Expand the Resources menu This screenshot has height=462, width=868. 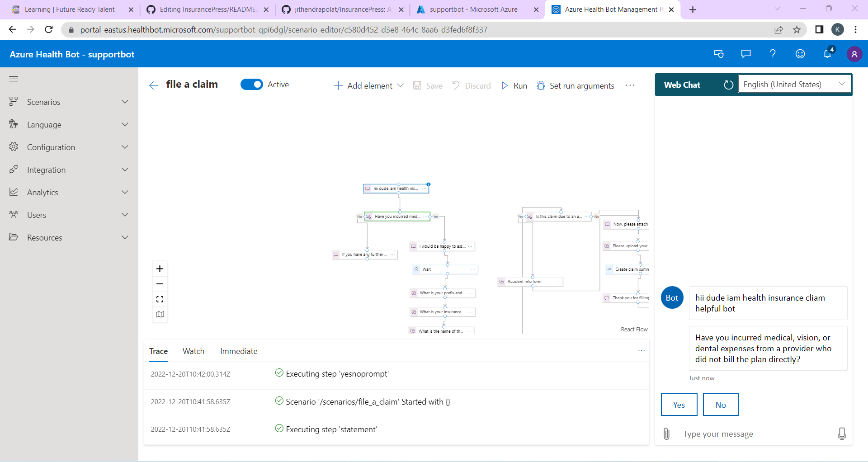(69, 238)
